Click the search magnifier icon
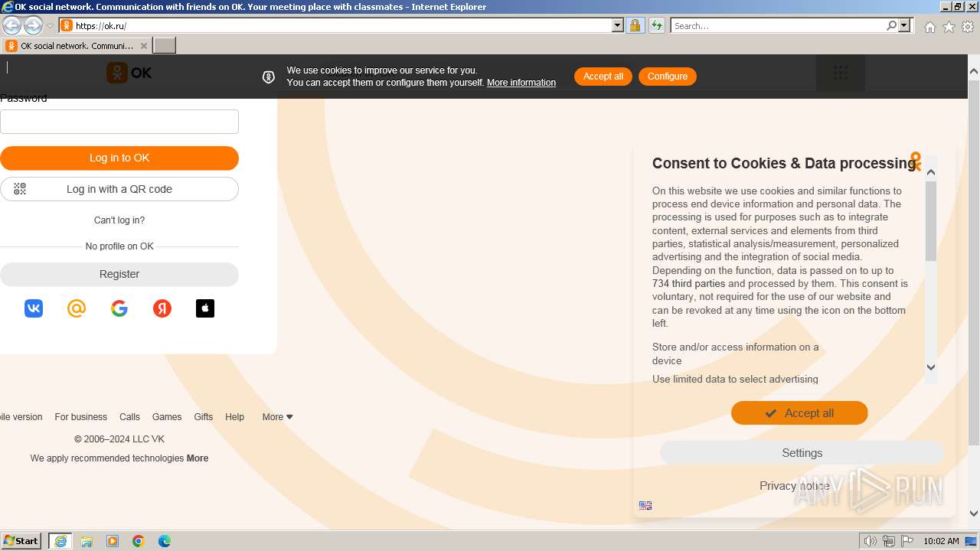Screen dimensions: 980x551 (891, 25)
